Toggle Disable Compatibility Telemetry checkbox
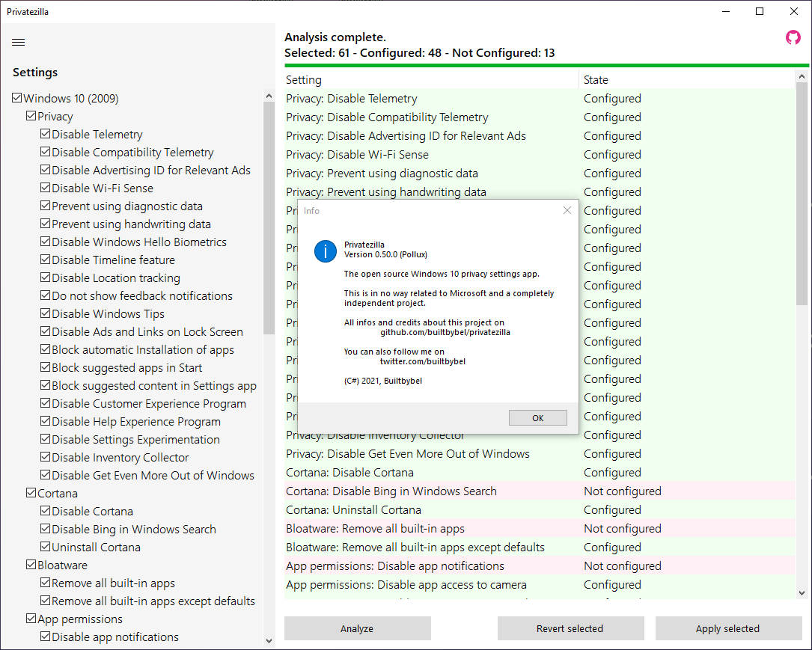 (45, 152)
